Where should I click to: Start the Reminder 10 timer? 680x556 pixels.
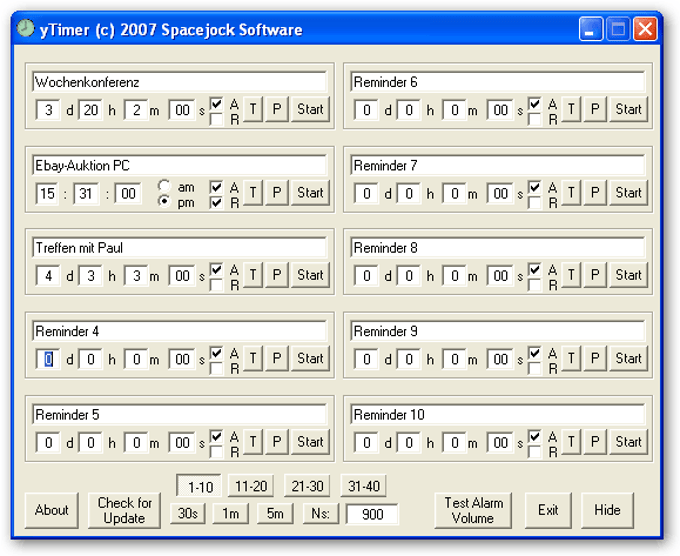point(628,442)
